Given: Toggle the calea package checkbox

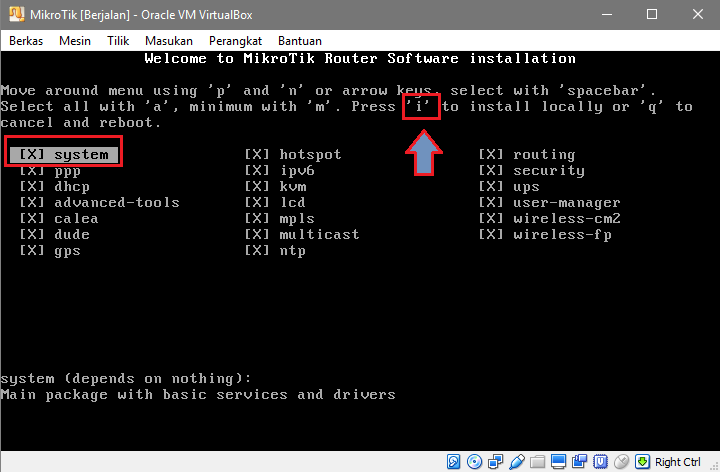Looking at the screenshot, I should pos(32,219).
